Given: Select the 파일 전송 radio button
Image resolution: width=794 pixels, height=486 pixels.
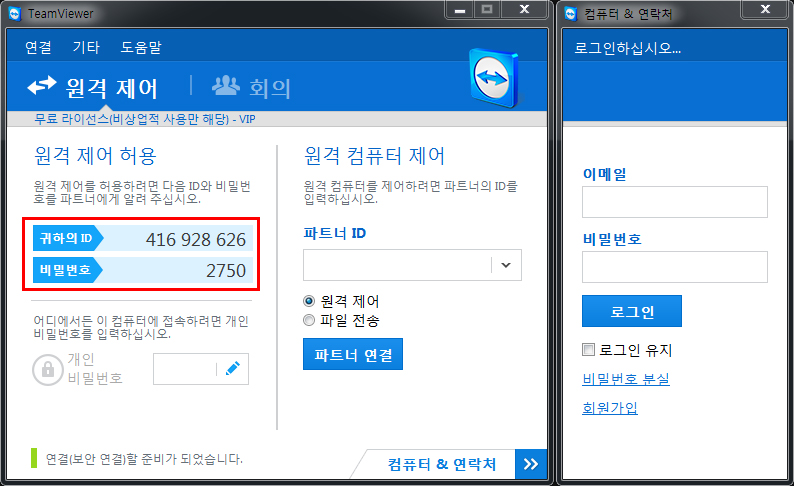Looking at the screenshot, I should pyautogui.click(x=309, y=320).
